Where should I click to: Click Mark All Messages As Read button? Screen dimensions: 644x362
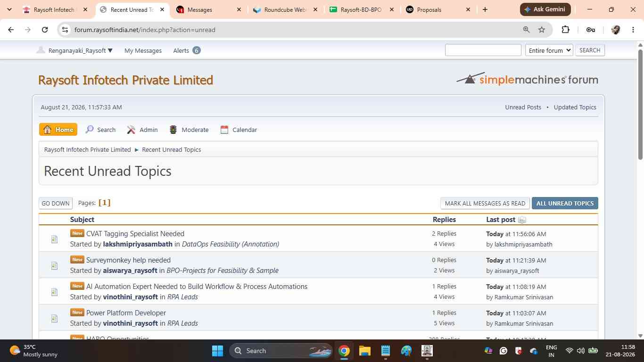(x=485, y=203)
